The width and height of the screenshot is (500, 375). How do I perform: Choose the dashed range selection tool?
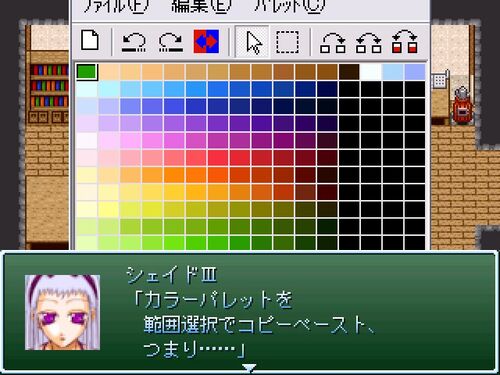pyautogui.click(x=287, y=42)
